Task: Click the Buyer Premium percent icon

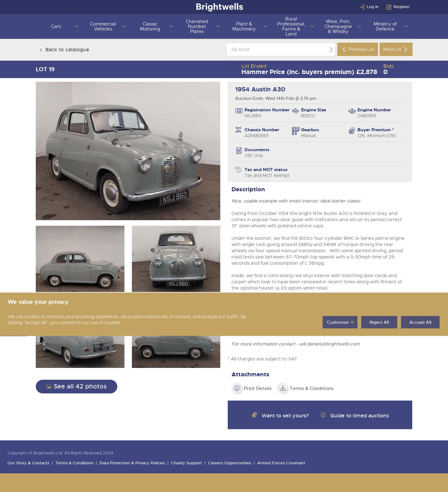Action: (x=352, y=131)
